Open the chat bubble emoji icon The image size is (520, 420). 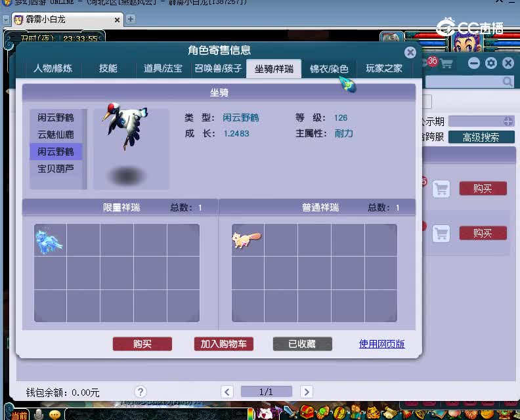(54, 414)
